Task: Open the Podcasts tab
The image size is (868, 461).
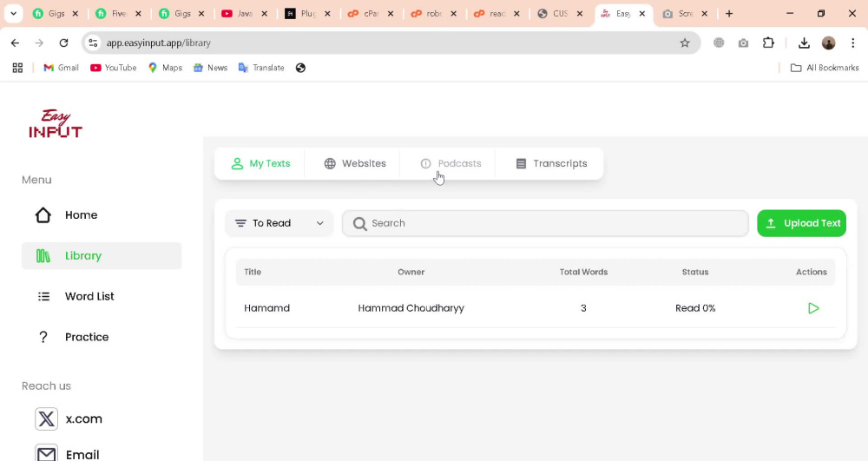Action: [x=450, y=163]
